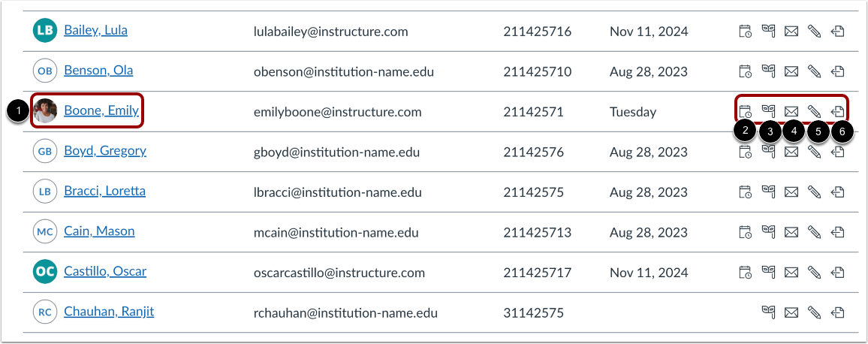Edit Ola Benson with the pencil icon

click(814, 71)
